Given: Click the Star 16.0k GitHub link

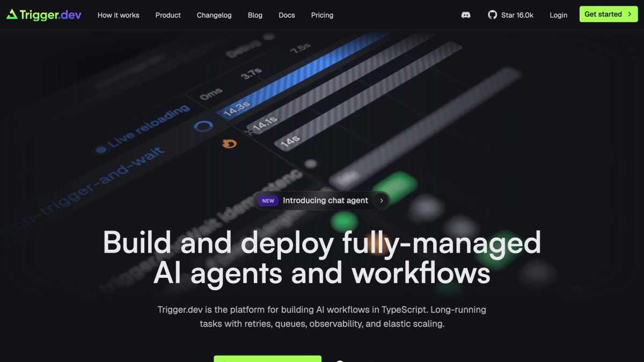Looking at the screenshot, I should [511, 15].
